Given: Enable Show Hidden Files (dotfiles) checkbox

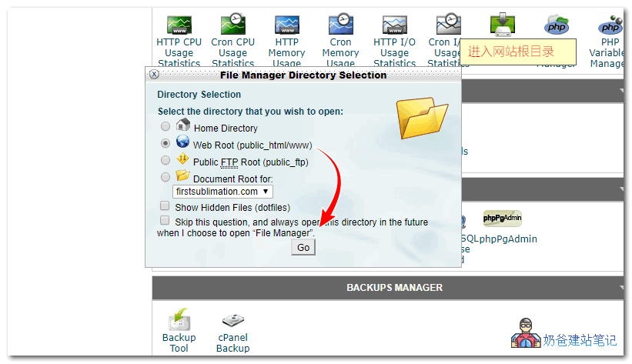Looking at the screenshot, I should tap(165, 206).
